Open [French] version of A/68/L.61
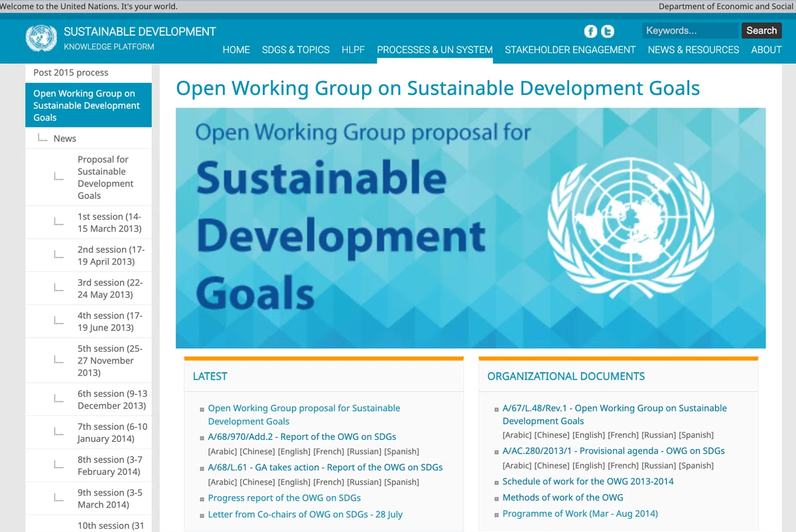796x532 pixels. click(x=329, y=482)
